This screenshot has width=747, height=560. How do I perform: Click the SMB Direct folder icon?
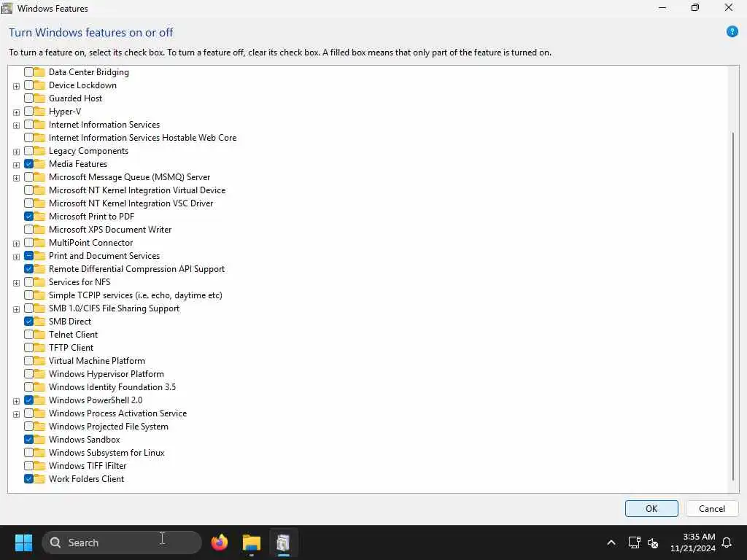(39, 322)
